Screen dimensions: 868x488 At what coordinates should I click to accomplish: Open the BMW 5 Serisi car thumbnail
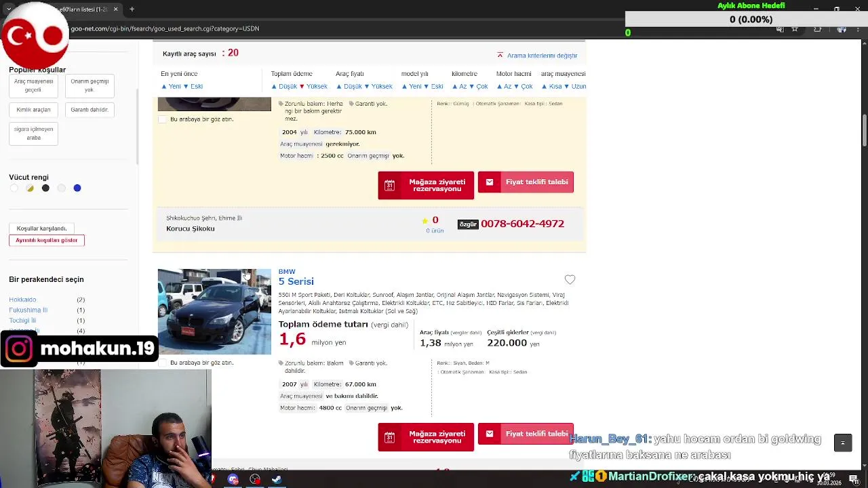click(x=214, y=311)
